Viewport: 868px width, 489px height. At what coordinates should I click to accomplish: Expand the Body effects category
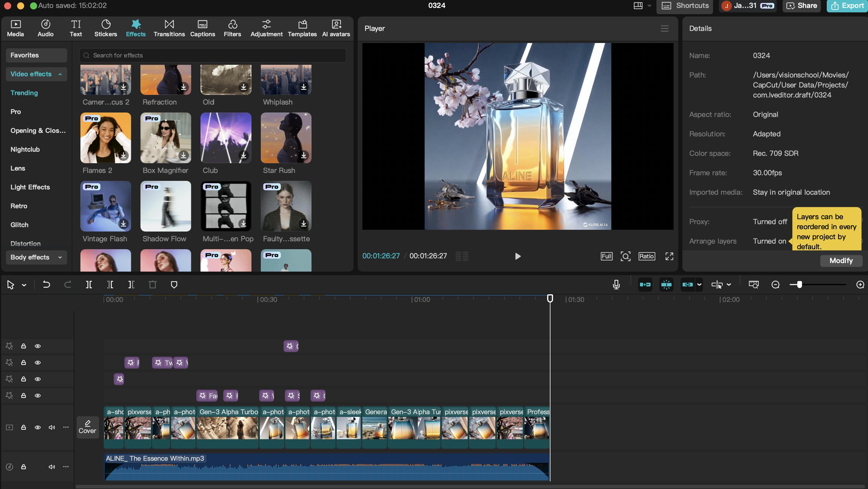click(x=37, y=257)
